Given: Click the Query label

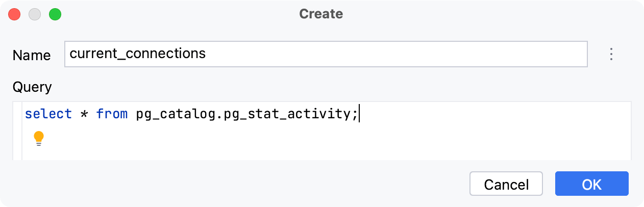Looking at the screenshot, I should click(32, 87).
